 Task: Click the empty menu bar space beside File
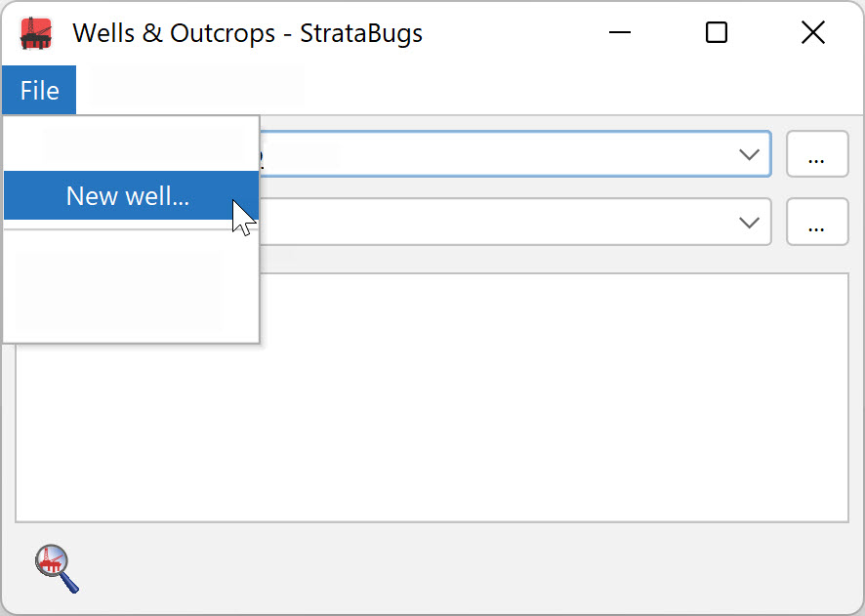point(469,90)
